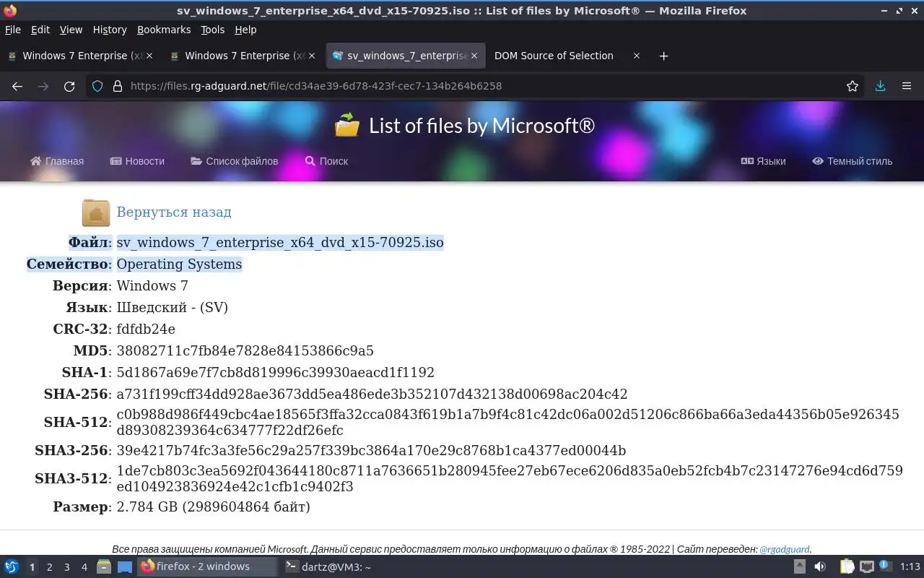Click the @rgadguard footer link

(x=785, y=549)
